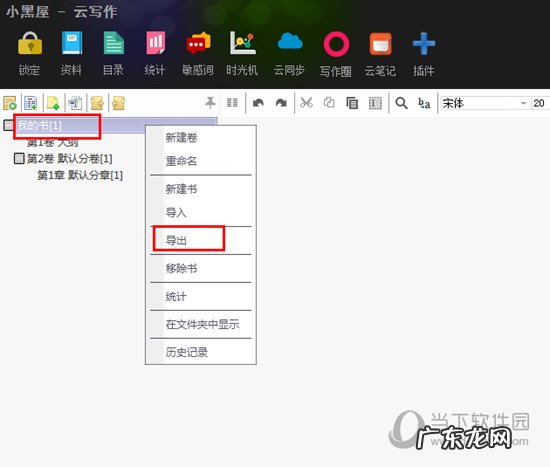Open the 资料 book icon
The image size is (550, 467).
[x=72, y=43]
